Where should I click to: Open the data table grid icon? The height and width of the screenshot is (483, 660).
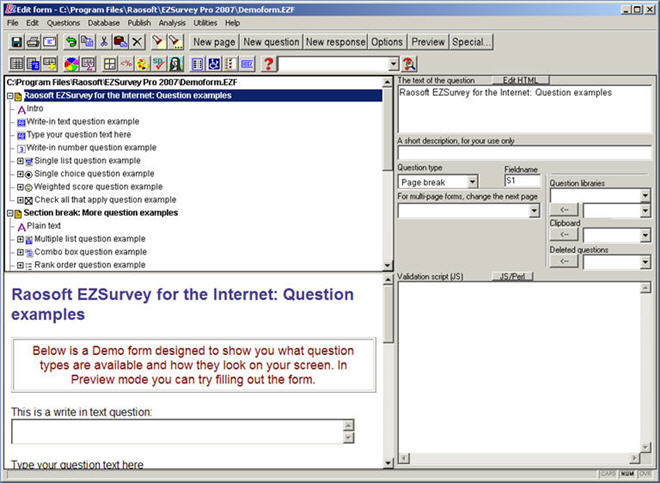(x=17, y=64)
